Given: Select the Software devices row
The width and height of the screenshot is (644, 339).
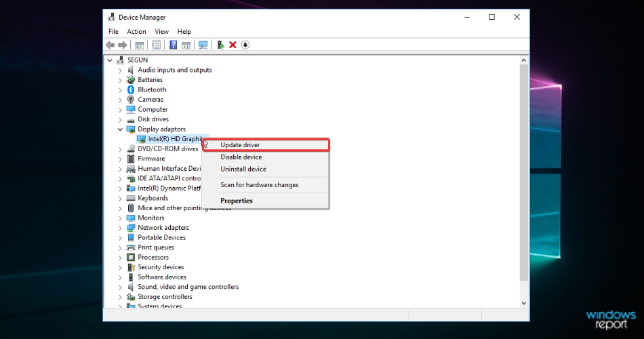Looking at the screenshot, I should pos(157,277).
